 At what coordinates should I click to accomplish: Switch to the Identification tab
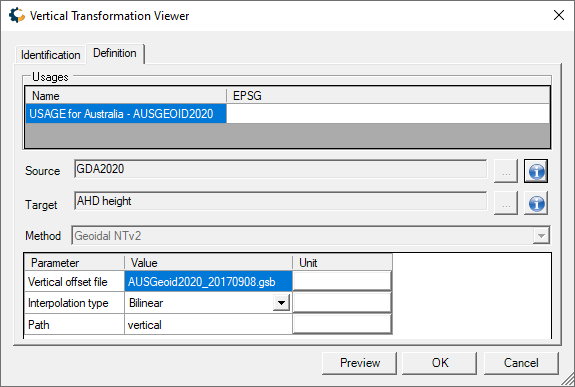51,55
